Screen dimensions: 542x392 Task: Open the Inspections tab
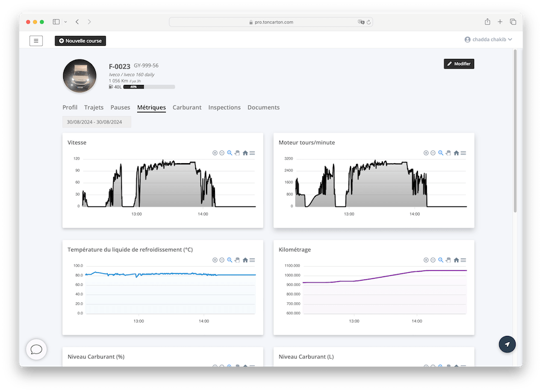coord(224,108)
